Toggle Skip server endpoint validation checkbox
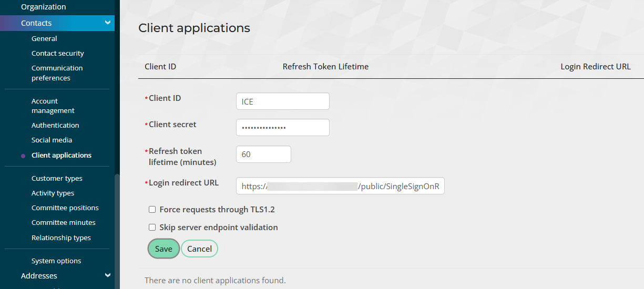 click(x=152, y=228)
